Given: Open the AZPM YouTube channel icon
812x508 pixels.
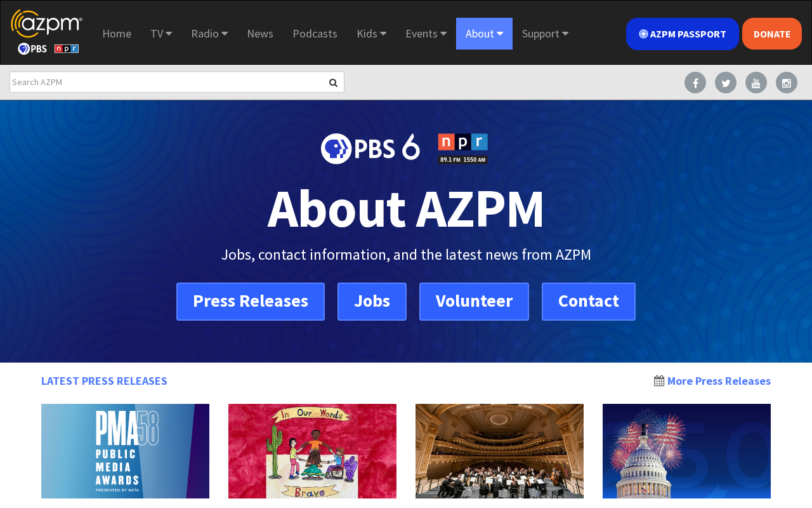Looking at the screenshot, I should coord(756,83).
